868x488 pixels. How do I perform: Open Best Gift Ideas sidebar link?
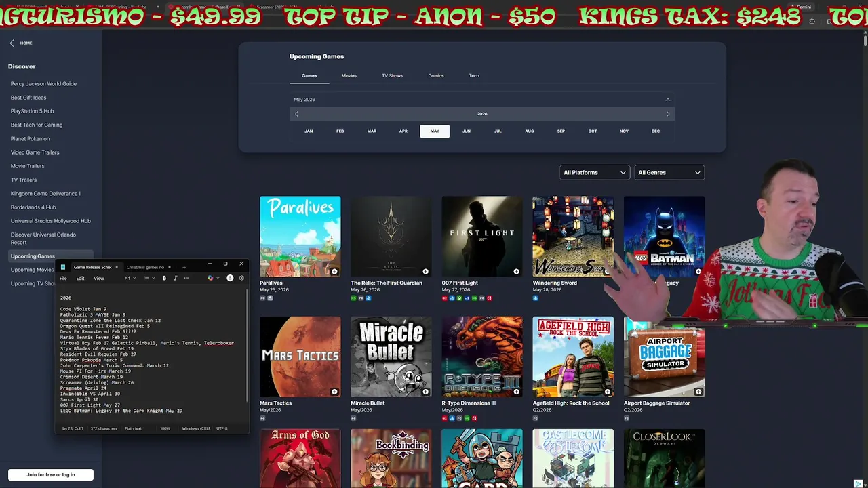[28, 98]
